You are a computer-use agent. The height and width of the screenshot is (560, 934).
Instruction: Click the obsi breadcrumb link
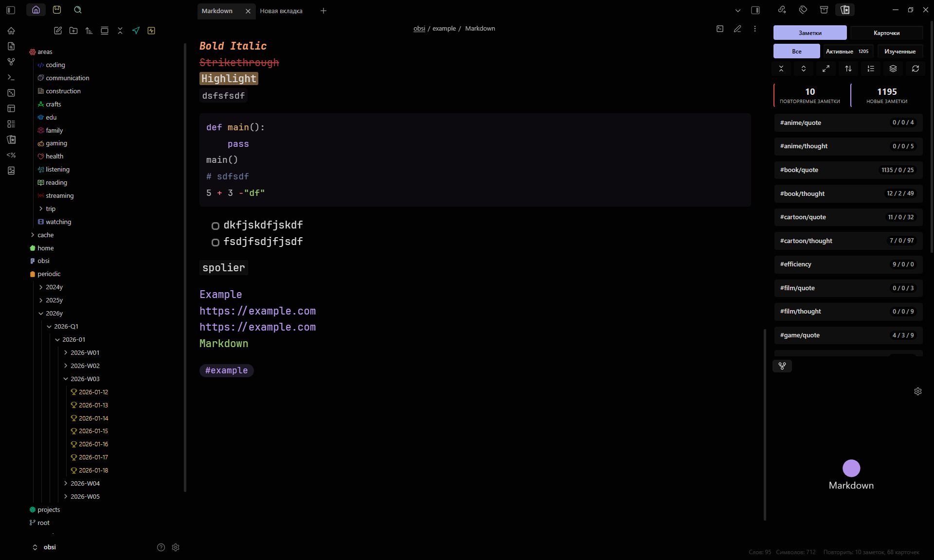(419, 29)
